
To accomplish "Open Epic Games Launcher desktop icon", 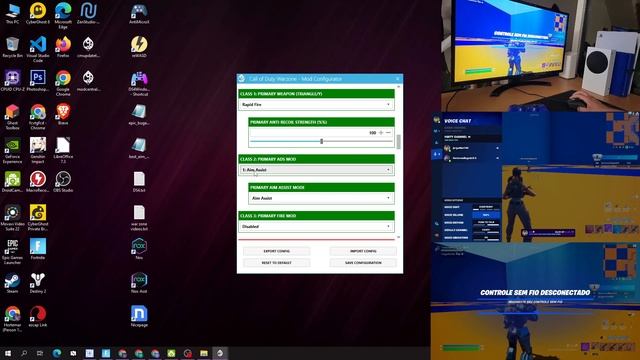I will [12, 252].
